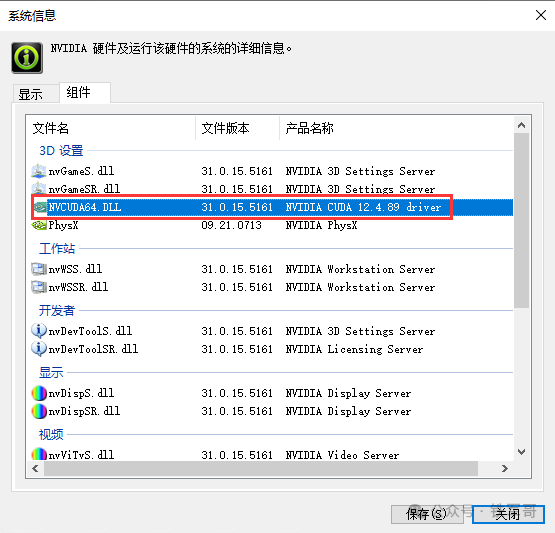Viewport: 555px width, 533px height.
Task: Click the NVIDIA CUDA 12.4.89 driver text
Action: point(364,207)
